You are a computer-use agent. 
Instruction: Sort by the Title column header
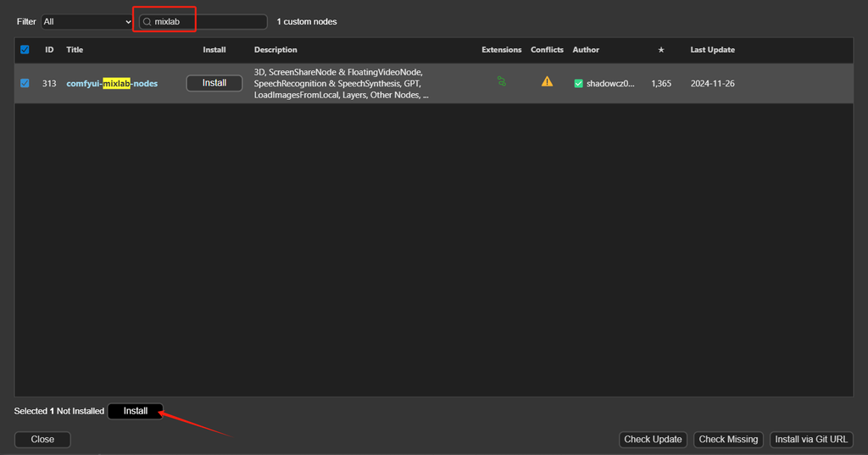coord(75,50)
